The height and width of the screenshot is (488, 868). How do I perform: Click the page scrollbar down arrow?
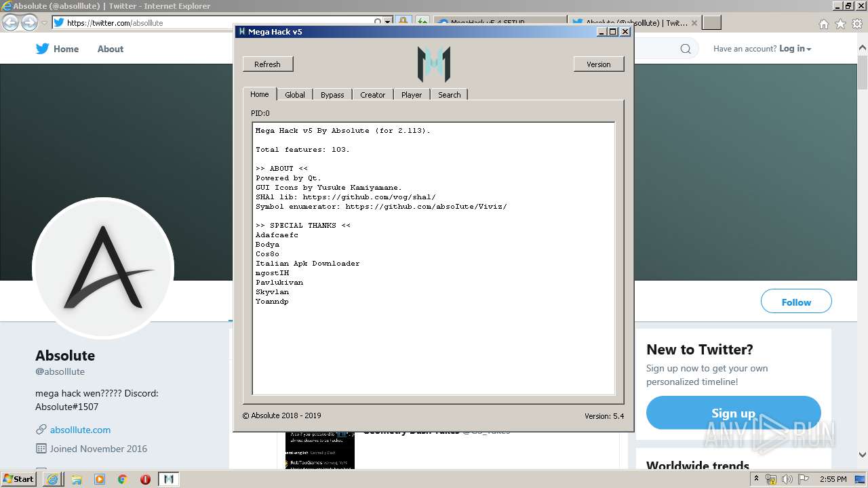coord(863,455)
